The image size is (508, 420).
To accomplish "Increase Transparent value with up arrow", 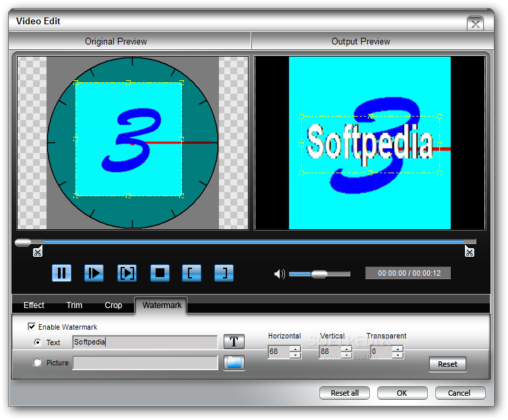I will [x=398, y=349].
